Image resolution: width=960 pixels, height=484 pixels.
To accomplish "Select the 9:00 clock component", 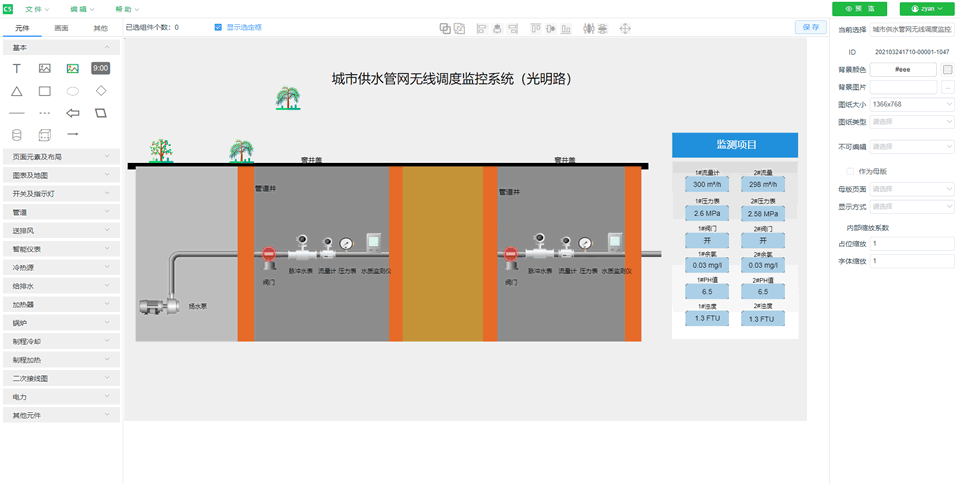I will pyautogui.click(x=101, y=69).
